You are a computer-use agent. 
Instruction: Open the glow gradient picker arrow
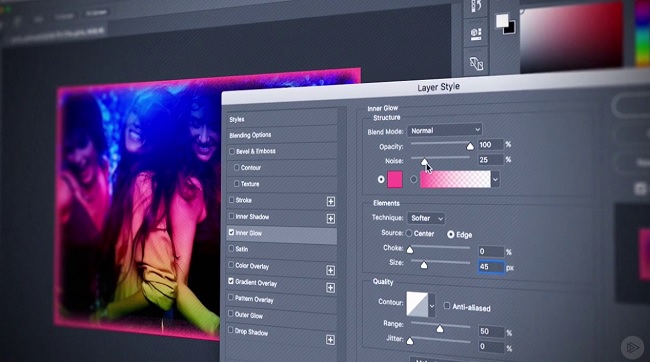tap(495, 180)
